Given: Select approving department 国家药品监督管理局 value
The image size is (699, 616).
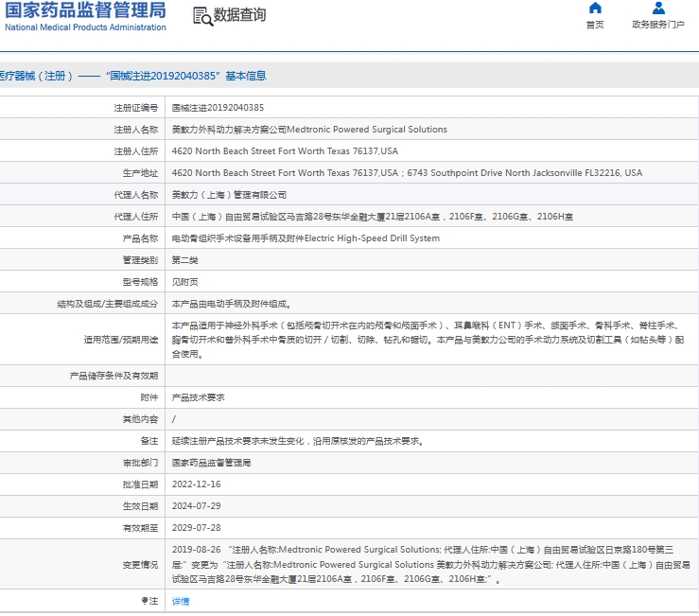Looking at the screenshot, I should pos(211,463).
